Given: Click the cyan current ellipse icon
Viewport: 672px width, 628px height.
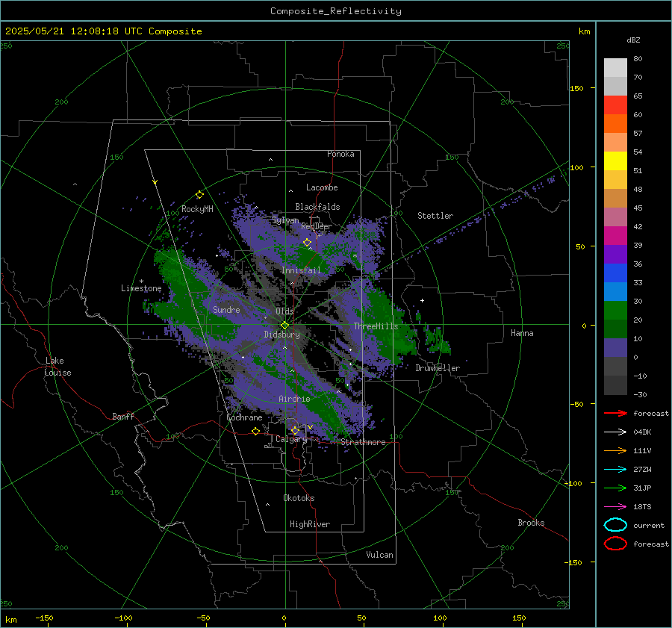Looking at the screenshot, I should [x=615, y=525].
